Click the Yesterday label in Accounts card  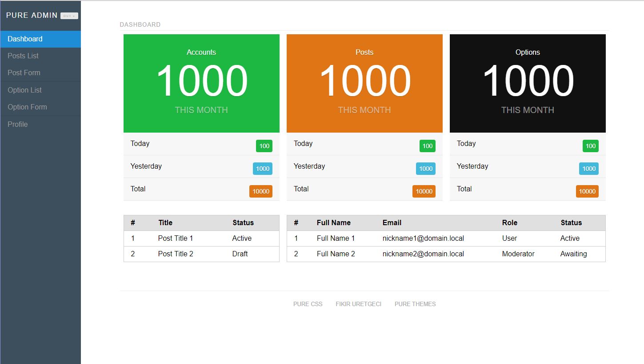(146, 166)
